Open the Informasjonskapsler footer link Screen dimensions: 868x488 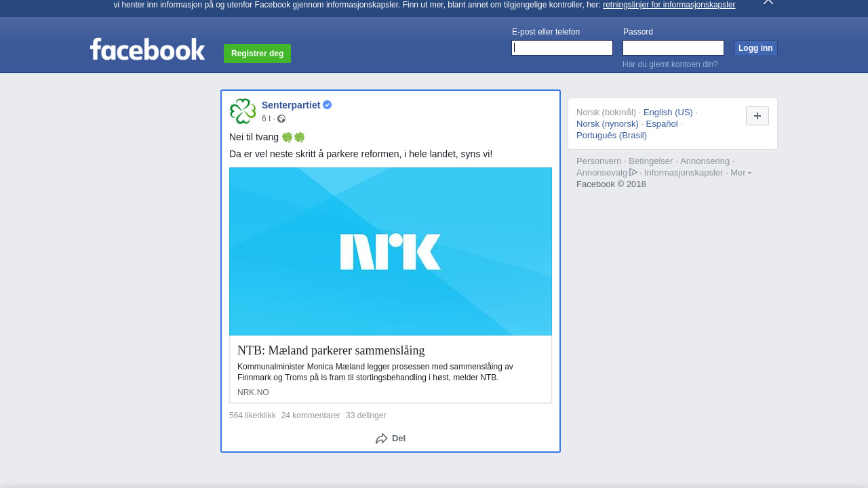click(684, 173)
